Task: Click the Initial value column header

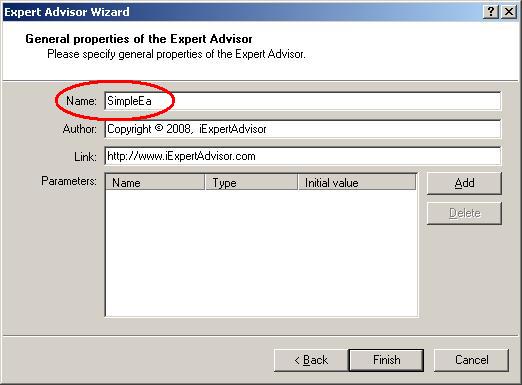Action: [357, 183]
